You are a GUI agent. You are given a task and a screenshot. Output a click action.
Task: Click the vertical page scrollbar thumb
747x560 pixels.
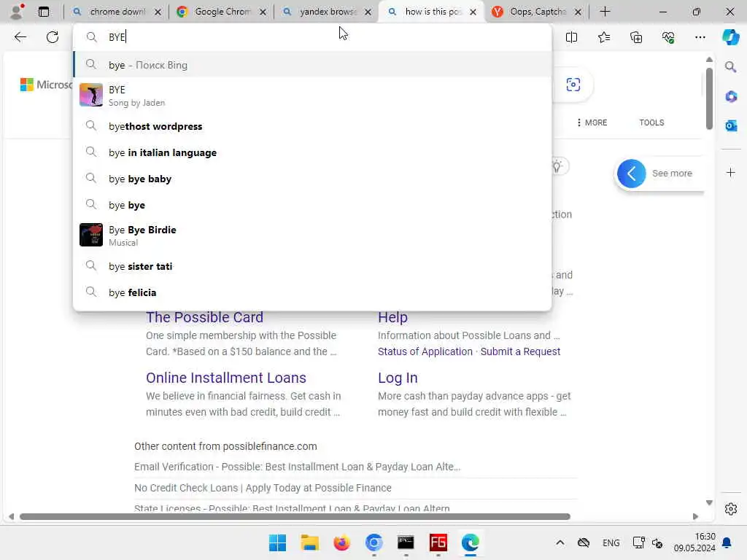click(709, 98)
